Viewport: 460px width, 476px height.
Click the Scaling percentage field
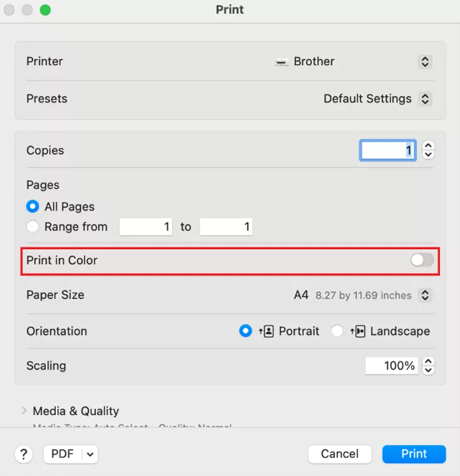pyautogui.click(x=392, y=366)
